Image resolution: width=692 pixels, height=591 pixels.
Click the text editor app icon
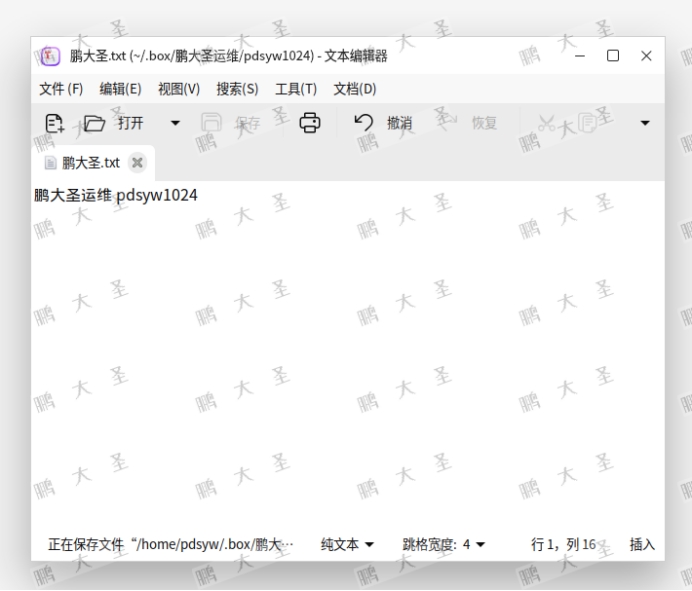(x=50, y=56)
